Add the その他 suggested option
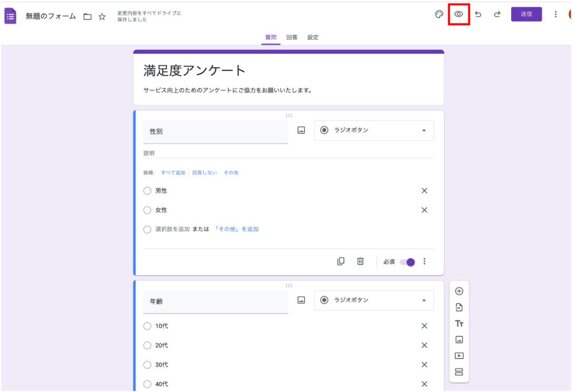Viewport: 572px width, 392px height. pyautogui.click(x=231, y=173)
